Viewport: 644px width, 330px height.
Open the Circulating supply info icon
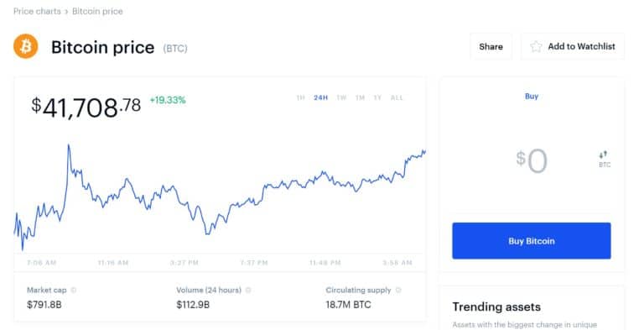398,290
